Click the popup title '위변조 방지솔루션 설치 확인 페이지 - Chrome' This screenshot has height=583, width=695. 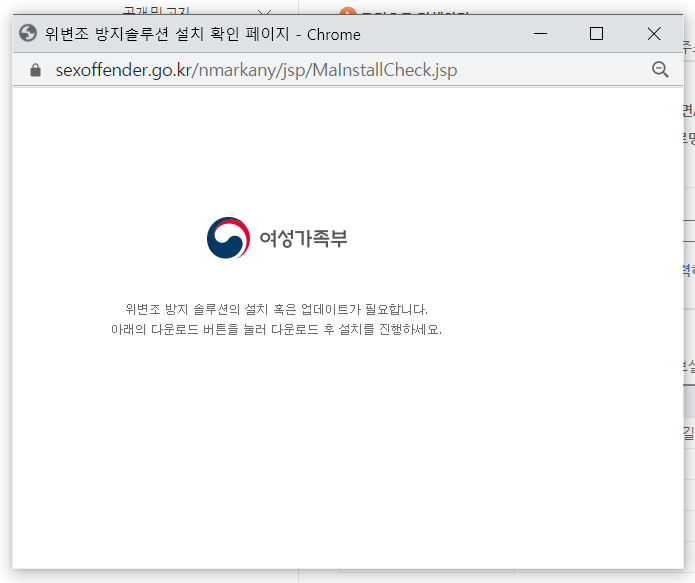[203, 34]
